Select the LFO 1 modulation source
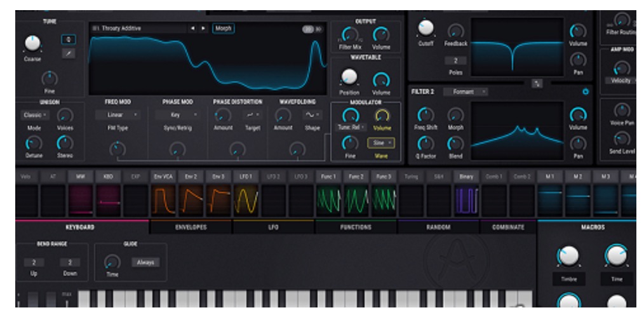Image resolution: width=644 pixels, height=310 pixels. pyautogui.click(x=246, y=177)
